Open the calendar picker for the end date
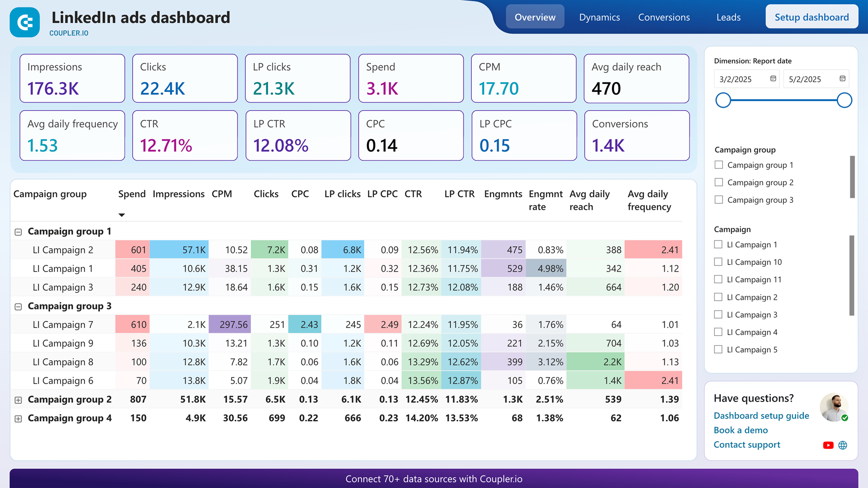868x488 pixels. click(x=843, y=79)
